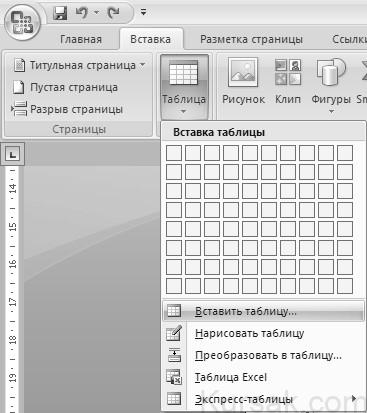Click the Страницы group label
Screen dimensions: 367x413
[x=79, y=129]
